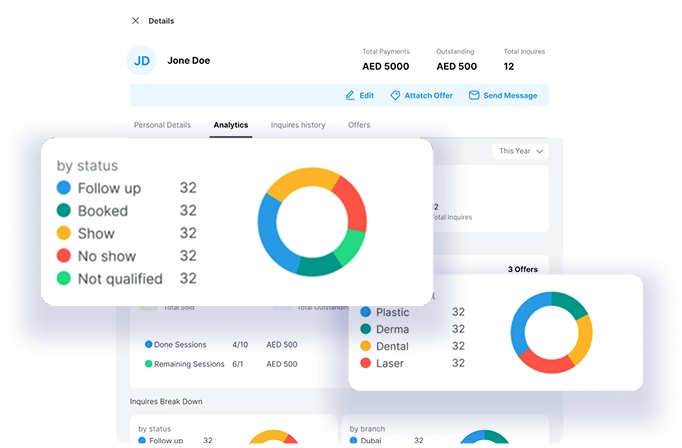Click the Not qualified green legend dot

coord(64,279)
